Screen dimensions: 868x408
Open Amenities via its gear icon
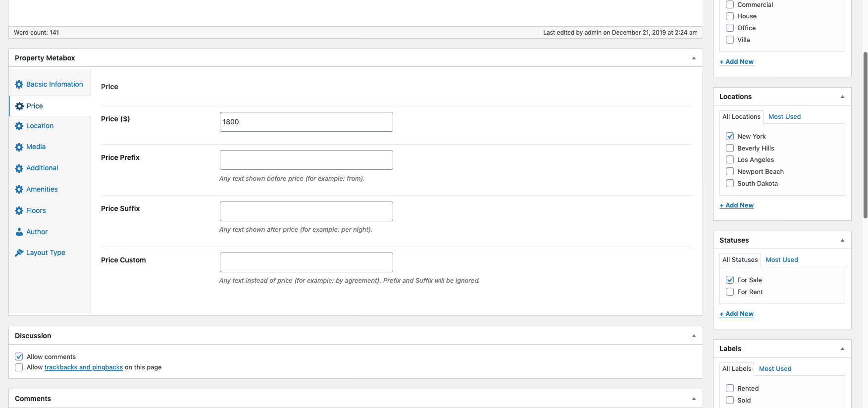[19, 190]
